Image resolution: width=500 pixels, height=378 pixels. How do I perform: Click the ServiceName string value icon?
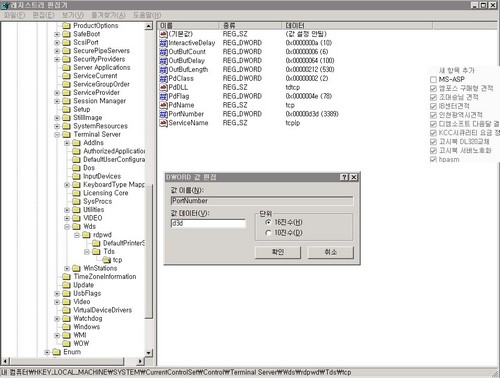163,123
